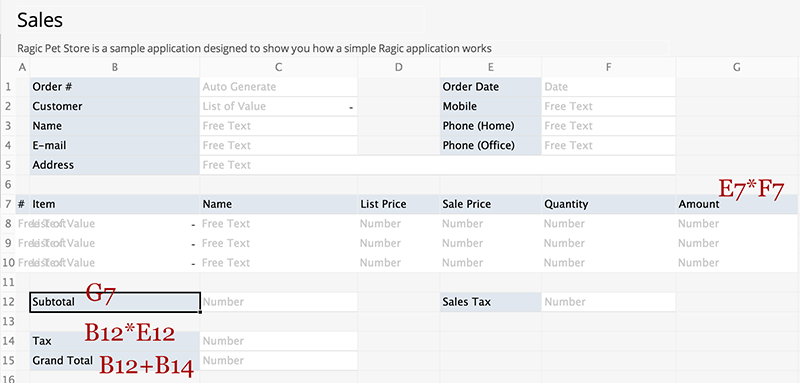
Task: Click the Order Date label cell
Action: pos(490,87)
